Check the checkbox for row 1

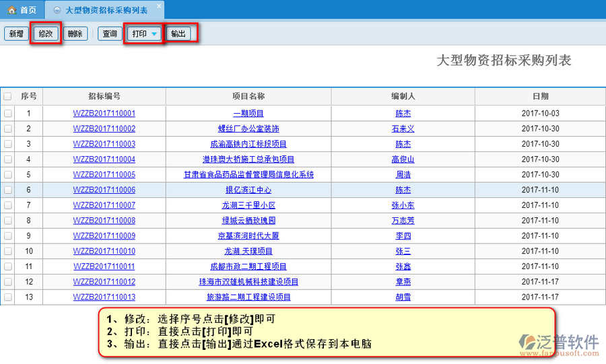tap(7, 114)
